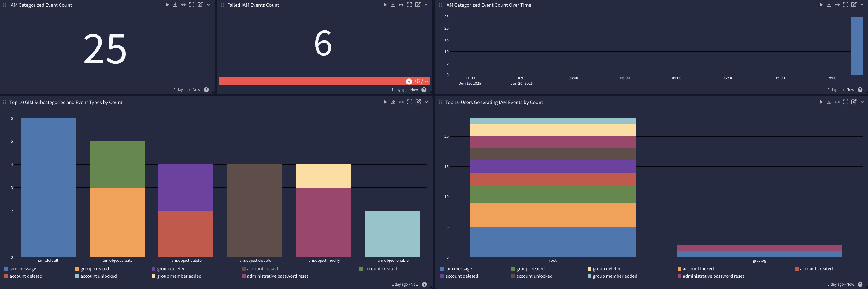Click purple 'group deleted' color swatch in GIM legend
The image size is (868, 289).
[153, 269]
